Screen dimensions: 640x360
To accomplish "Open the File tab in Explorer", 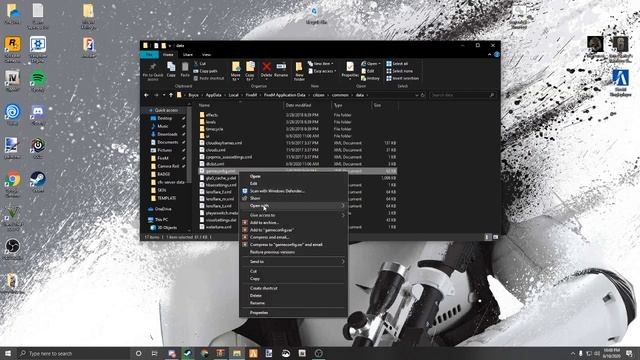I will point(149,54).
